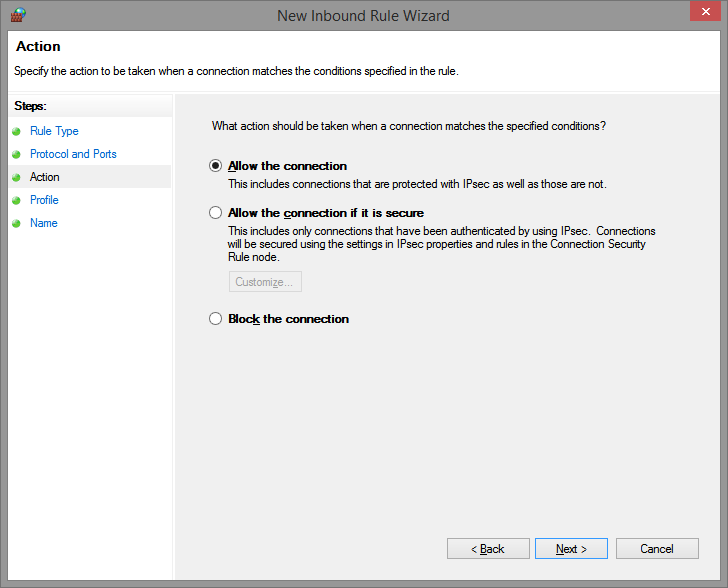
Task: Click the green bullet beside Protocol and Ports
Action: point(16,154)
